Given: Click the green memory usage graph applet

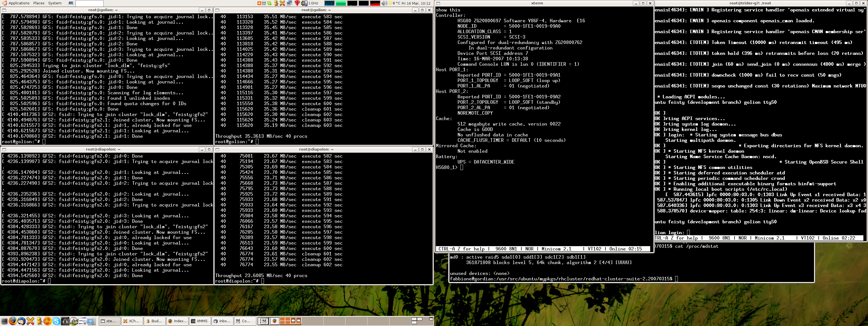Looking at the screenshot, I should tap(341, 3).
